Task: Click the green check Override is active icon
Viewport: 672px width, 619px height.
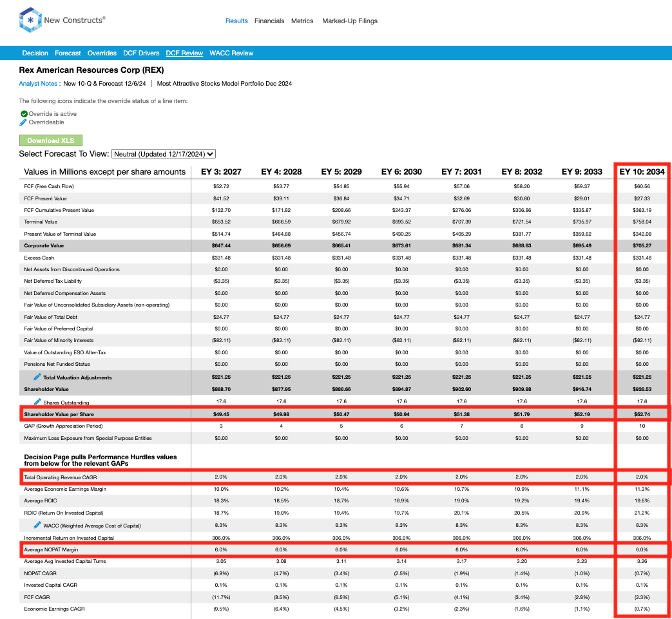Action: (24, 114)
